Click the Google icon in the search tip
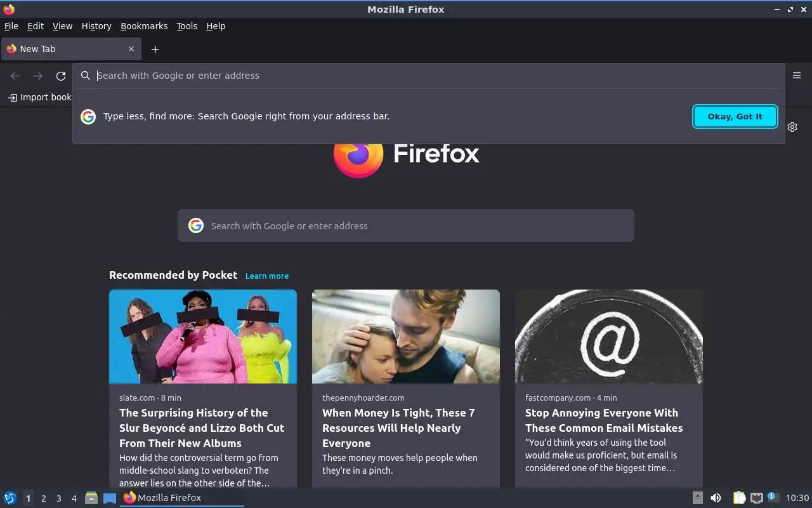This screenshot has height=508, width=812. (88, 116)
